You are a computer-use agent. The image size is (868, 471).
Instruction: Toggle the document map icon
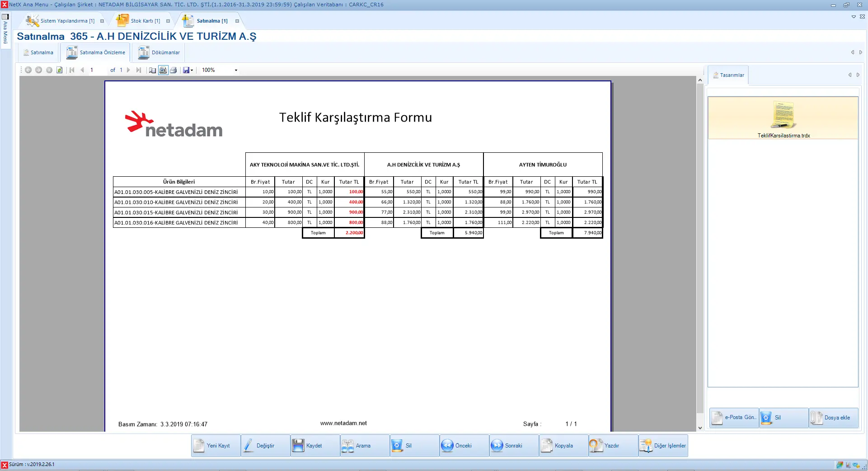tap(153, 70)
